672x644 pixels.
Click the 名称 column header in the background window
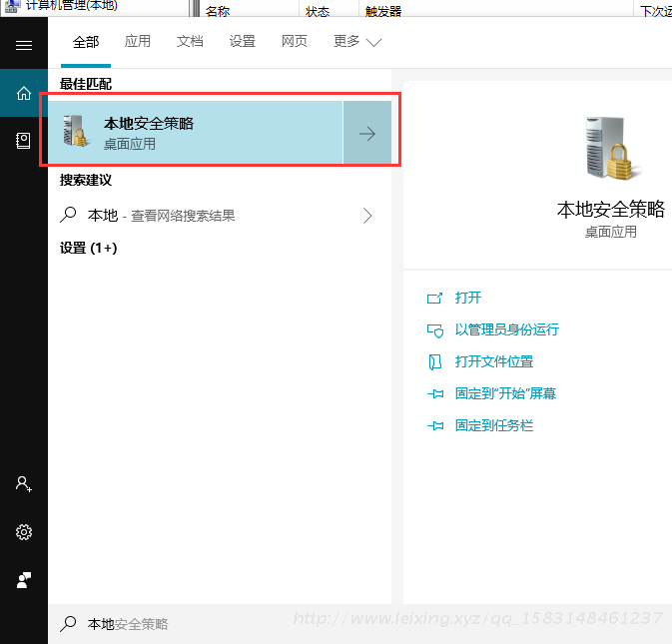(x=218, y=11)
